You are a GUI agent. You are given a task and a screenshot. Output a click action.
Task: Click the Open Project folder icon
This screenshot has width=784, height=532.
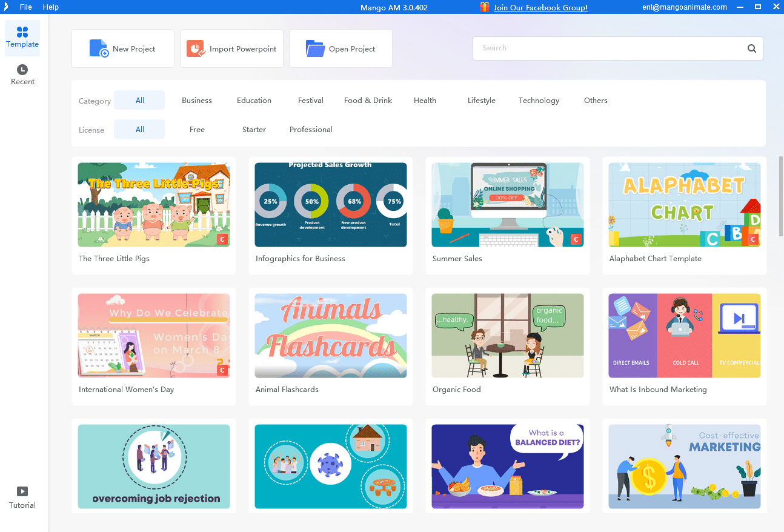(x=315, y=48)
